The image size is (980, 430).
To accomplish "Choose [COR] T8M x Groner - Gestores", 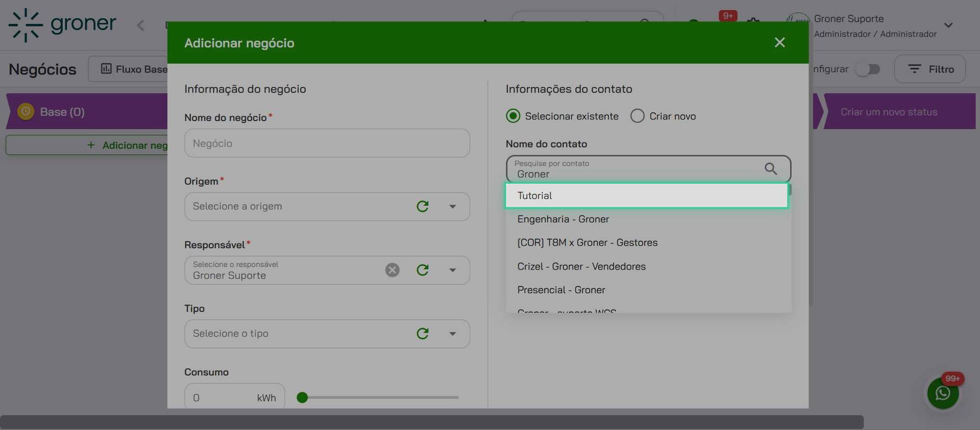I will click(648, 243).
